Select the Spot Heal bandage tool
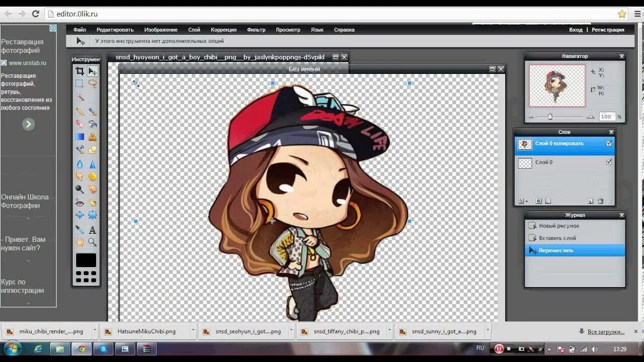This screenshot has height=362, width=644. tap(93, 203)
